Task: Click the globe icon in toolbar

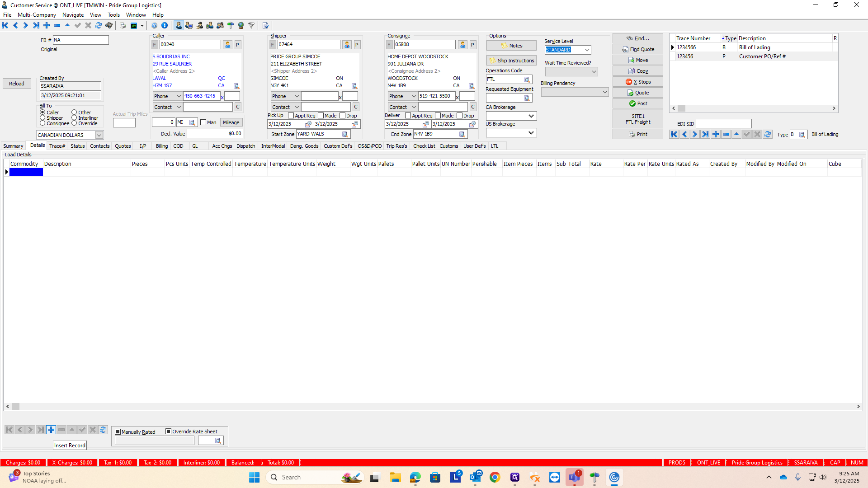Action: (241, 26)
